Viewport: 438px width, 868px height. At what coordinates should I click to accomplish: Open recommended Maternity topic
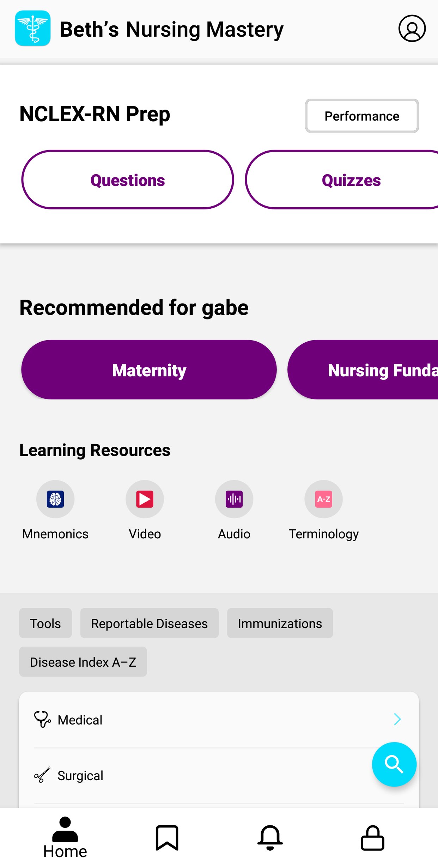pyautogui.click(x=149, y=370)
